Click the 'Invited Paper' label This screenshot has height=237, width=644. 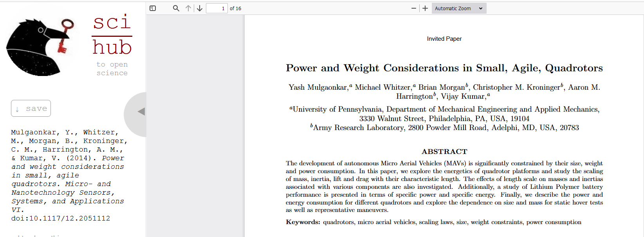tap(444, 39)
